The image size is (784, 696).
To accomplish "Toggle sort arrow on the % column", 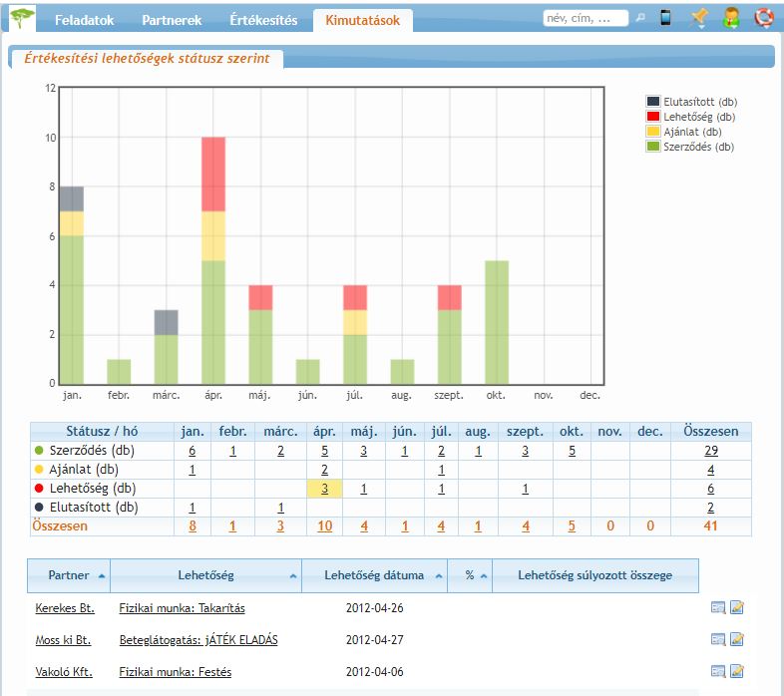I will pos(483,576).
